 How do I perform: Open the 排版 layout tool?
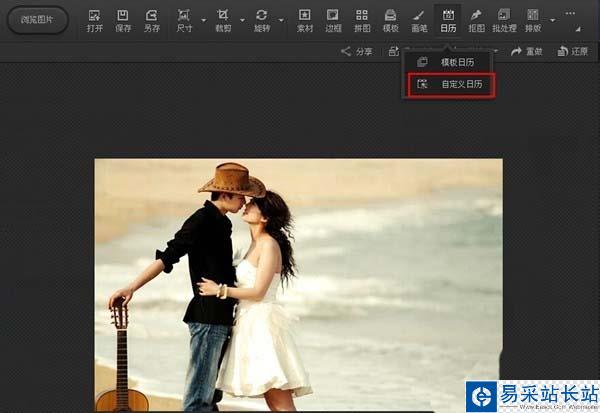click(533, 21)
